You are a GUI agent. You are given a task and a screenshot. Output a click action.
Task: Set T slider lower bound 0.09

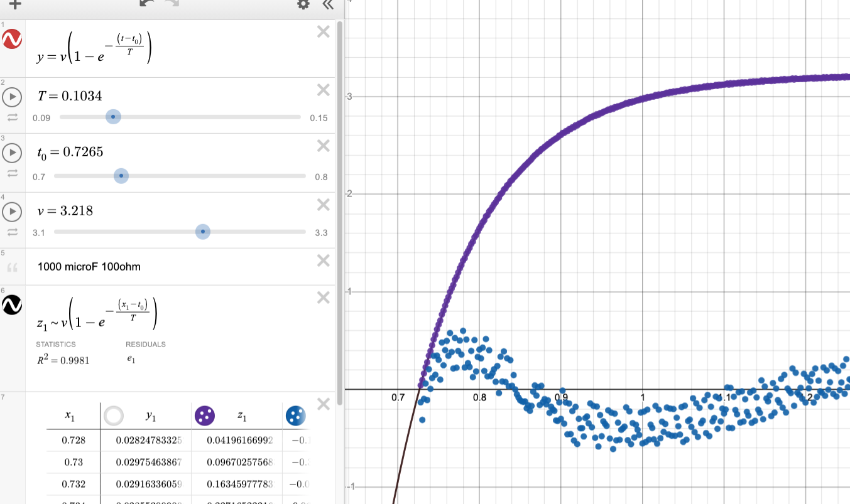click(40, 118)
